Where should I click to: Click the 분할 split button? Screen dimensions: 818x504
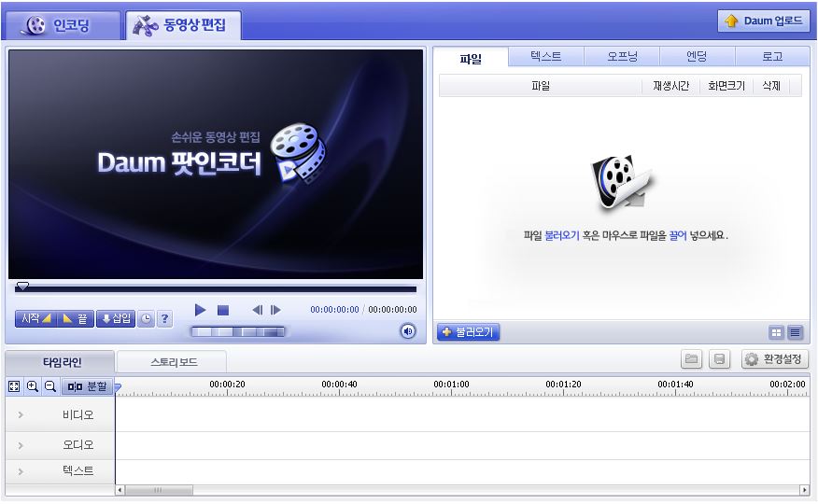[88, 386]
